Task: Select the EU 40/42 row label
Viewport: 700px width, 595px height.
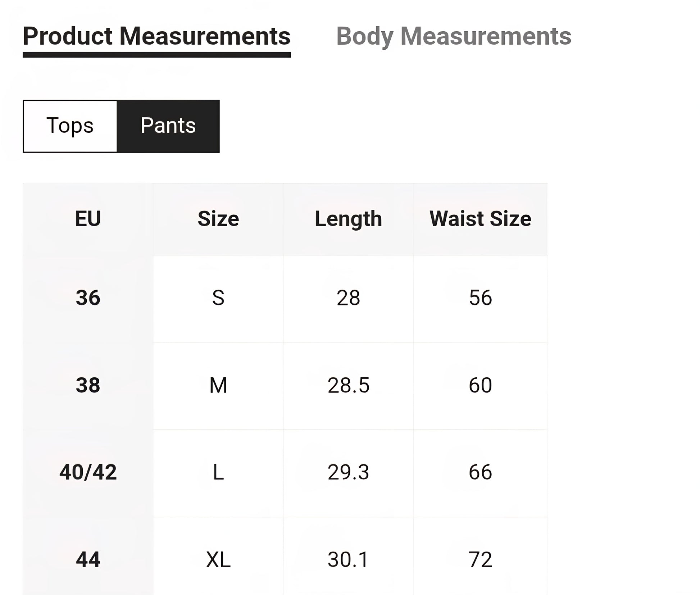Action: pos(88,472)
